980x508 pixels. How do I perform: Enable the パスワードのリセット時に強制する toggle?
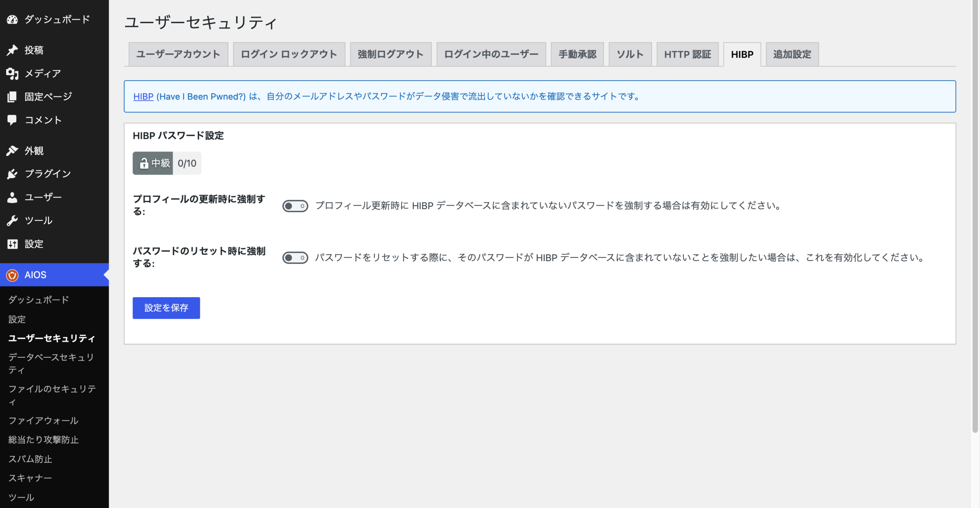(x=295, y=258)
